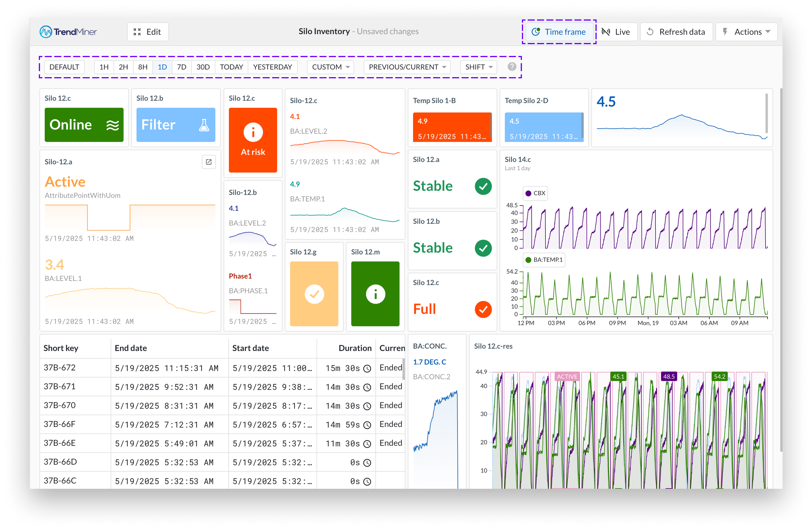Click clock icon in 37B-672 row
The height and width of the screenshot is (530, 812).
click(367, 368)
